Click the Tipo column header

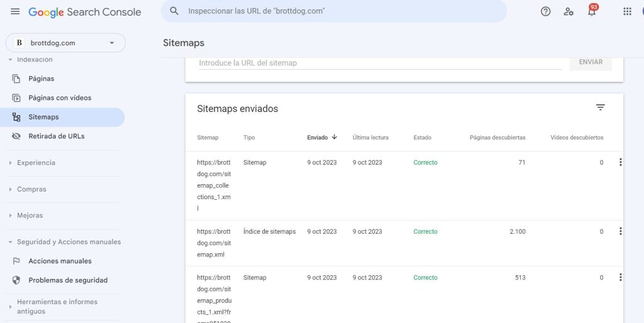[249, 138]
